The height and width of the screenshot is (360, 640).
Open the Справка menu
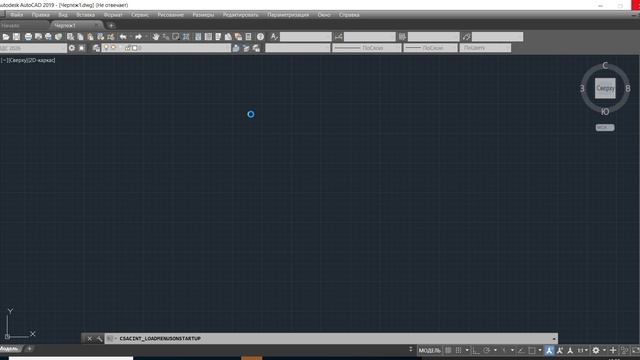(x=349, y=15)
